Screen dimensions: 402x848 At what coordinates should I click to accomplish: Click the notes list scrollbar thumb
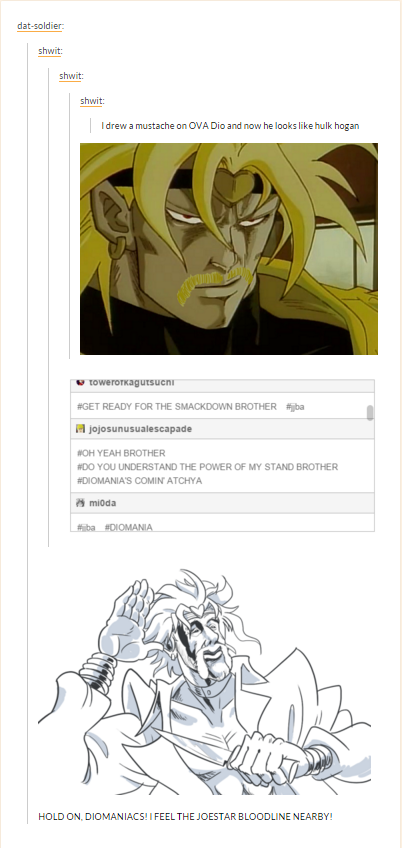coord(370,413)
